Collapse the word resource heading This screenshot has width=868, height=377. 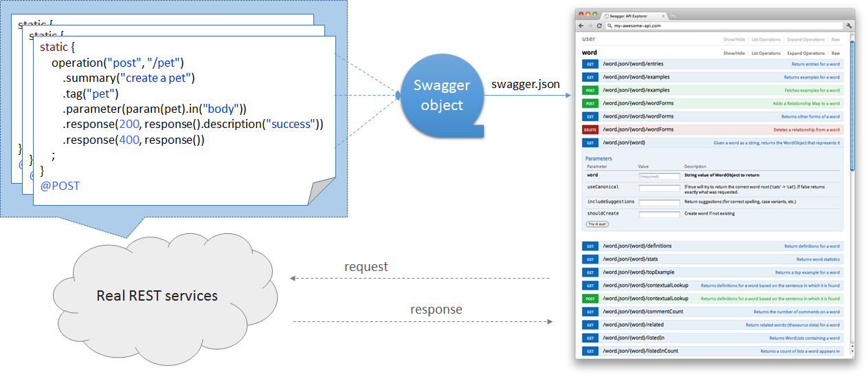590,52
